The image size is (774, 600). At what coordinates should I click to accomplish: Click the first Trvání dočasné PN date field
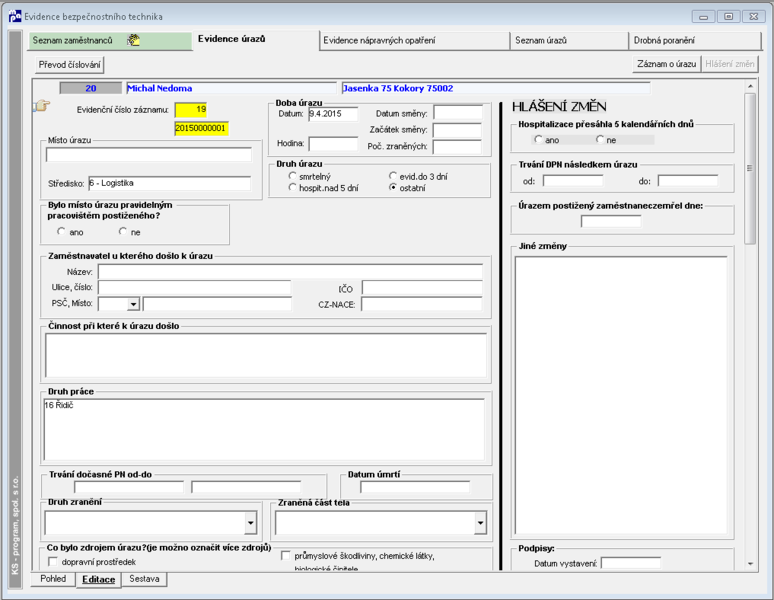[129, 487]
